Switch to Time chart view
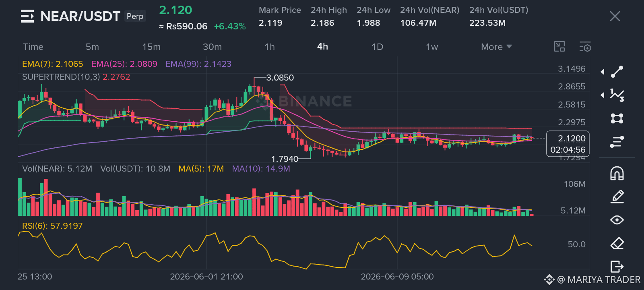Image resolution: width=644 pixels, height=290 pixels. click(x=33, y=47)
